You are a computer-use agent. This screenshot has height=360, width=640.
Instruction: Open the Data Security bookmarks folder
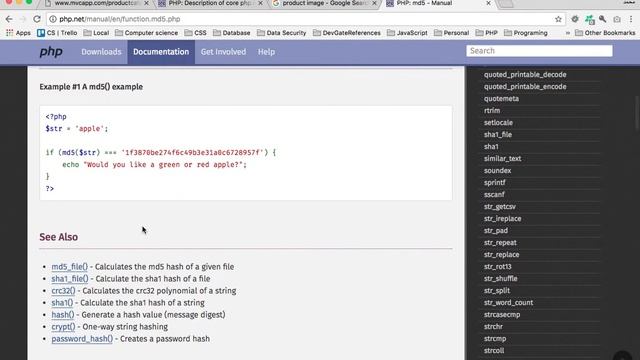(282, 33)
